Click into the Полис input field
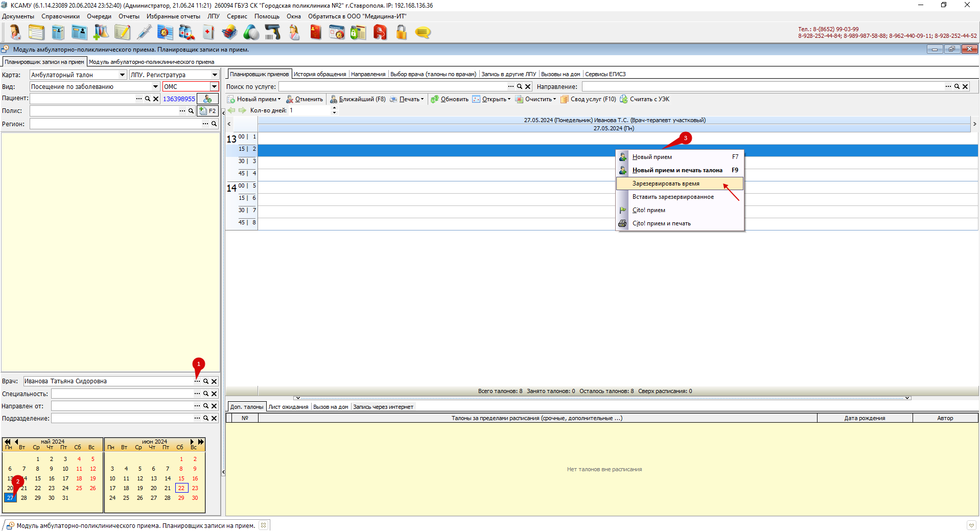Screen dimensions: 980x531 (104, 111)
